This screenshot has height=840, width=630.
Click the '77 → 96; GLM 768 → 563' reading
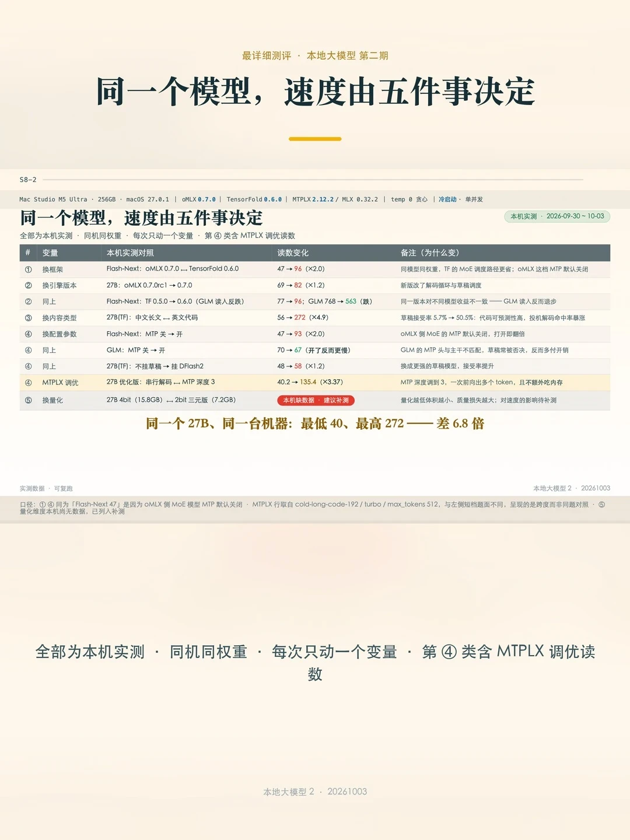(325, 302)
